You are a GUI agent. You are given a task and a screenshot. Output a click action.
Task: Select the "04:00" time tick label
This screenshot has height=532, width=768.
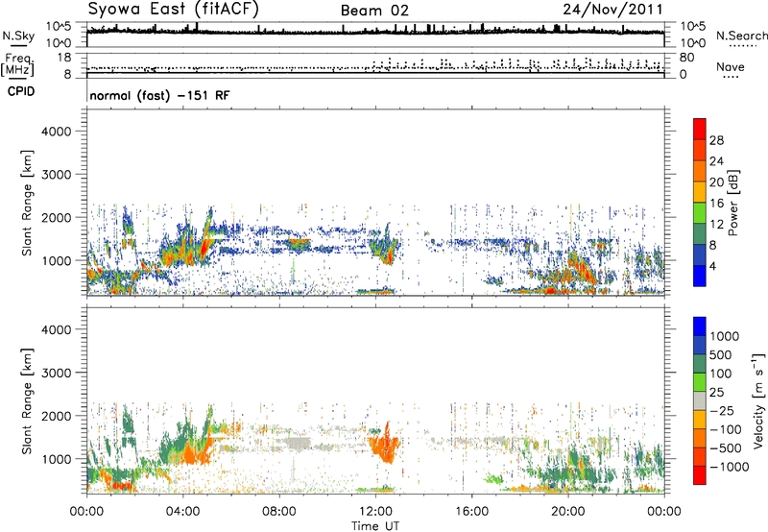[182, 512]
